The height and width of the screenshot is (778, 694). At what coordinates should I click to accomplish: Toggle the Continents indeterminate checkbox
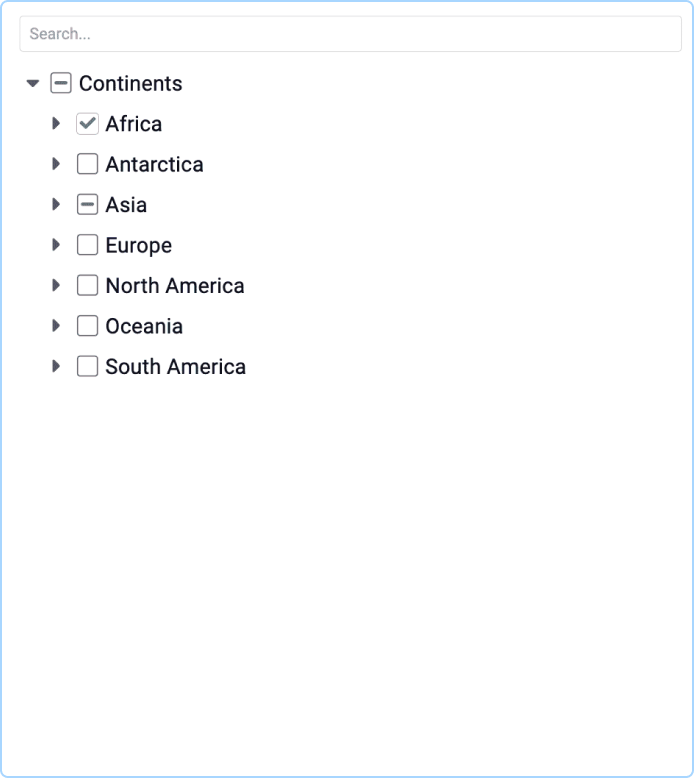61,83
